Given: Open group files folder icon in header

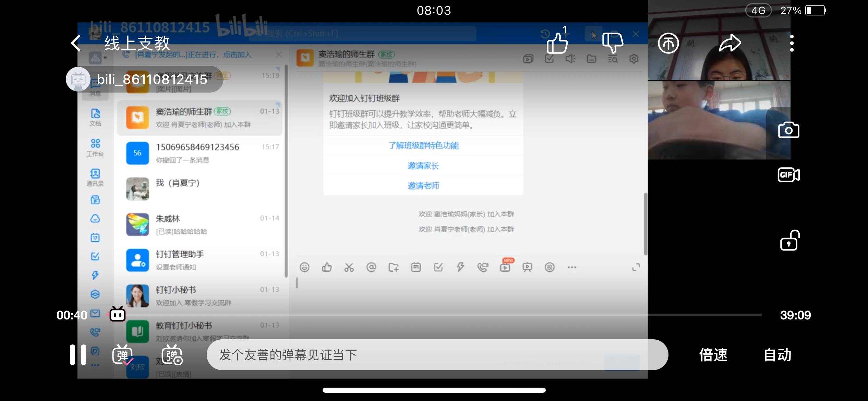Looking at the screenshot, I should tap(591, 59).
